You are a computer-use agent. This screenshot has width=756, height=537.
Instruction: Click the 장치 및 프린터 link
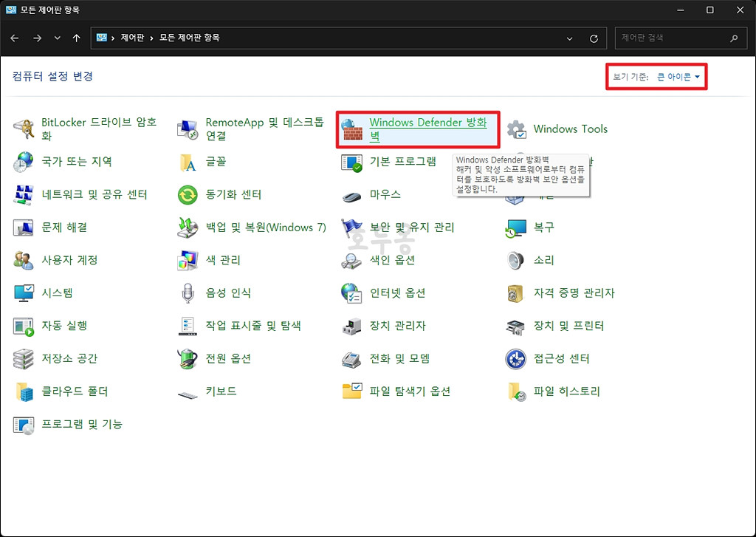pyautogui.click(x=568, y=326)
